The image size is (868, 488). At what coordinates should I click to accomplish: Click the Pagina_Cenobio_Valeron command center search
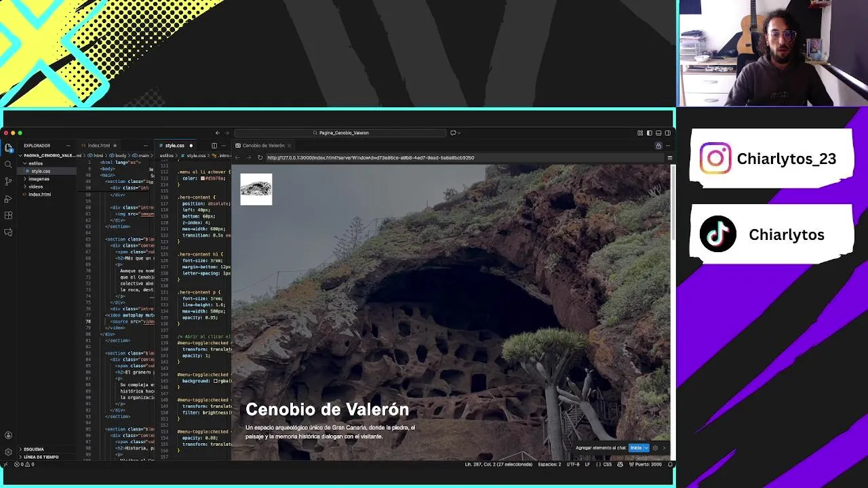coord(340,133)
